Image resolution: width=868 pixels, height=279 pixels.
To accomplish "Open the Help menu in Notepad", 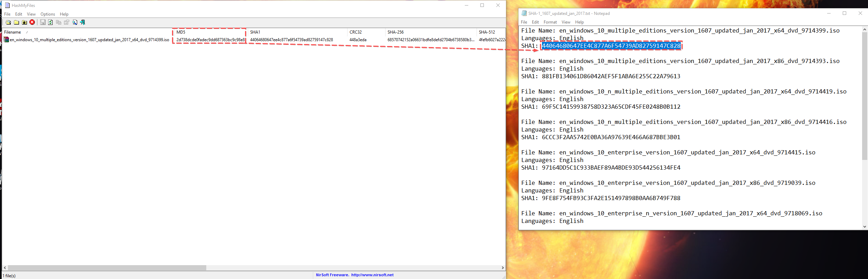I will click(x=579, y=22).
